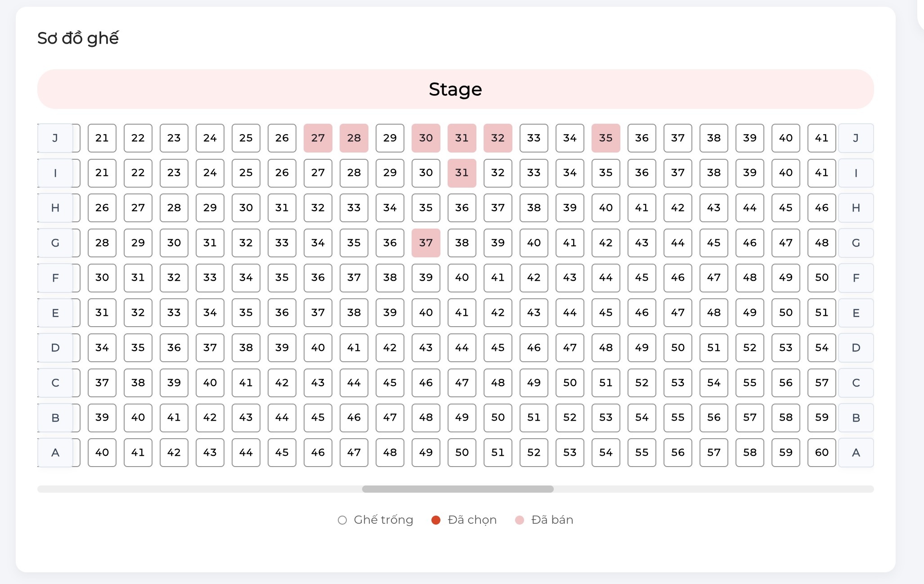Click the left row J label
Image resolution: width=924 pixels, height=584 pixels.
pos(55,138)
